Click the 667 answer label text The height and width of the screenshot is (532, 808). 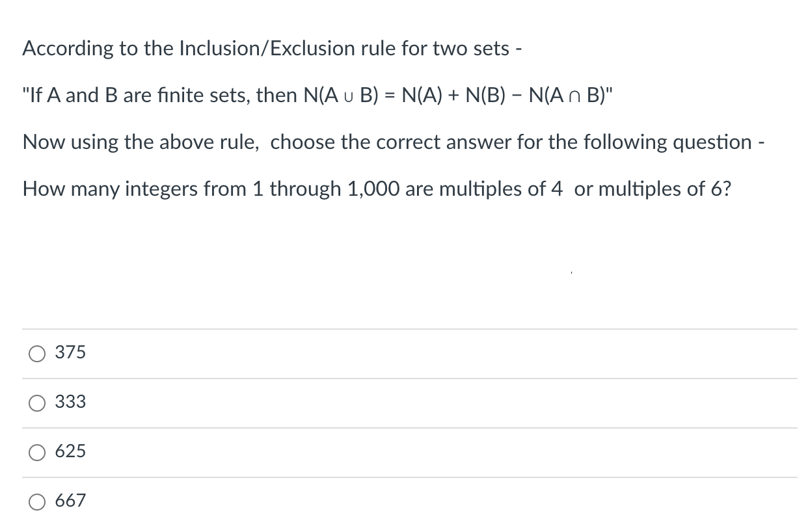[x=70, y=501]
